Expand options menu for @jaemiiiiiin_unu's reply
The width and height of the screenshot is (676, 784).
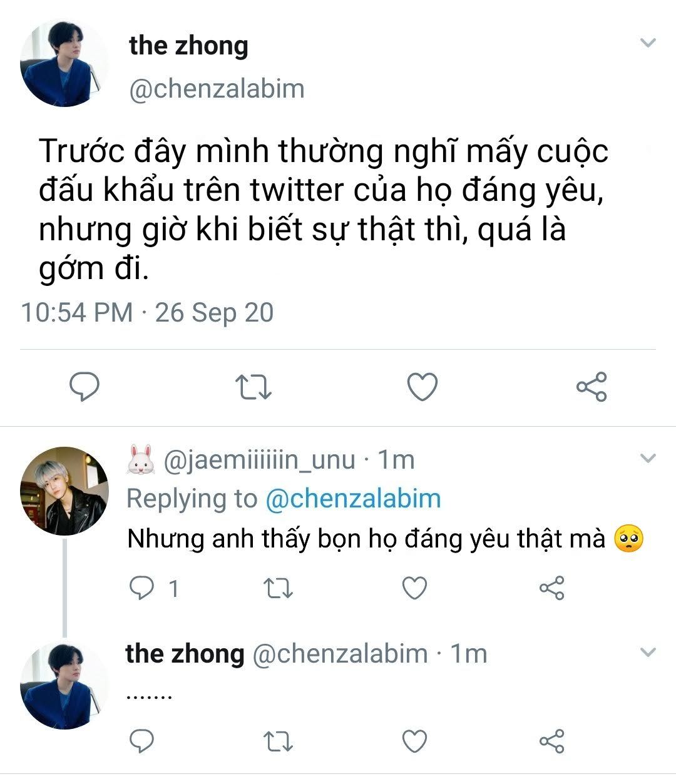pos(648,459)
